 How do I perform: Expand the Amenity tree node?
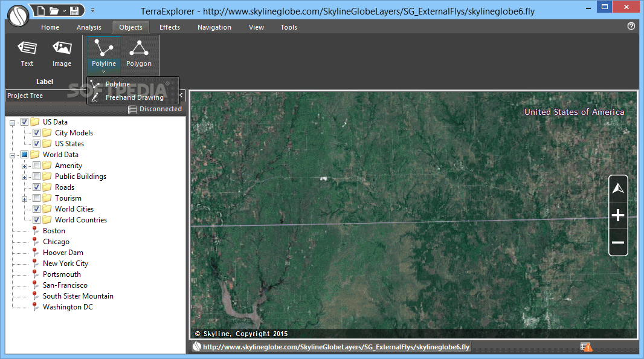pyautogui.click(x=25, y=166)
